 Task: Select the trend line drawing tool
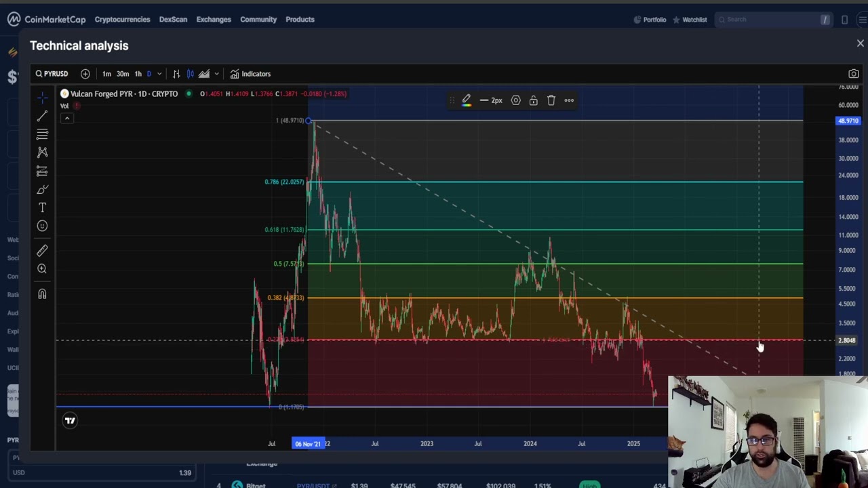pyautogui.click(x=42, y=116)
